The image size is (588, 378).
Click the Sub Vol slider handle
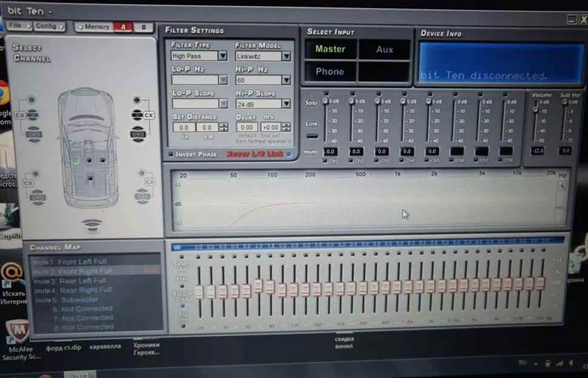[x=564, y=102]
